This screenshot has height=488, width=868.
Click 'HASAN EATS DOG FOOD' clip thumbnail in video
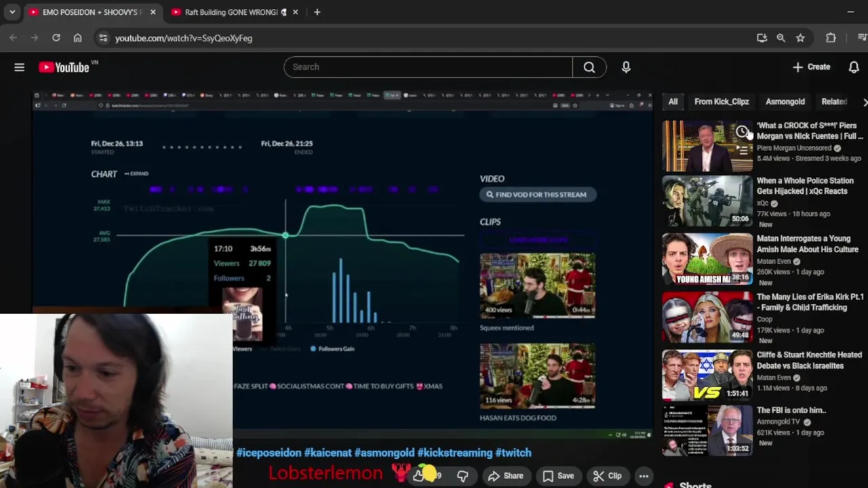coord(538,375)
